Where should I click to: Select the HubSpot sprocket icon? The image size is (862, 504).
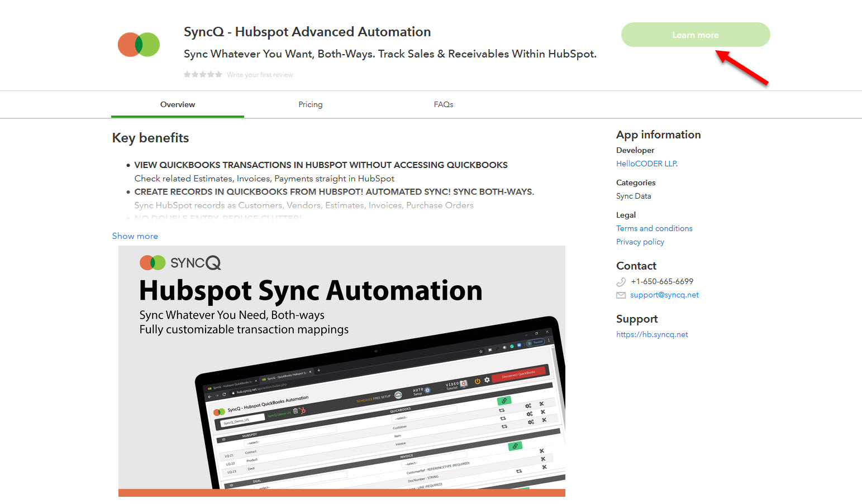click(303, 410)
